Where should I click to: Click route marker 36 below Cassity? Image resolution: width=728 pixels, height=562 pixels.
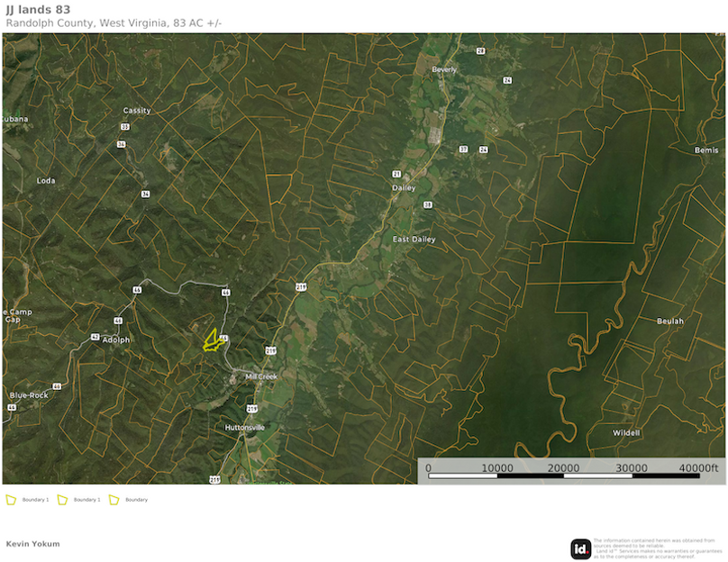click(x=144, y=194)
